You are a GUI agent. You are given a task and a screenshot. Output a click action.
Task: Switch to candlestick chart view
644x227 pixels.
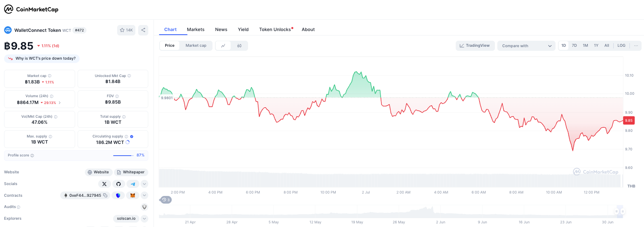point(239,46)
